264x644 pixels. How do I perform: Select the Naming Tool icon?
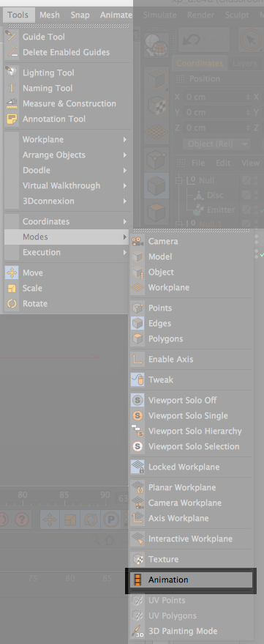point(12,88)
